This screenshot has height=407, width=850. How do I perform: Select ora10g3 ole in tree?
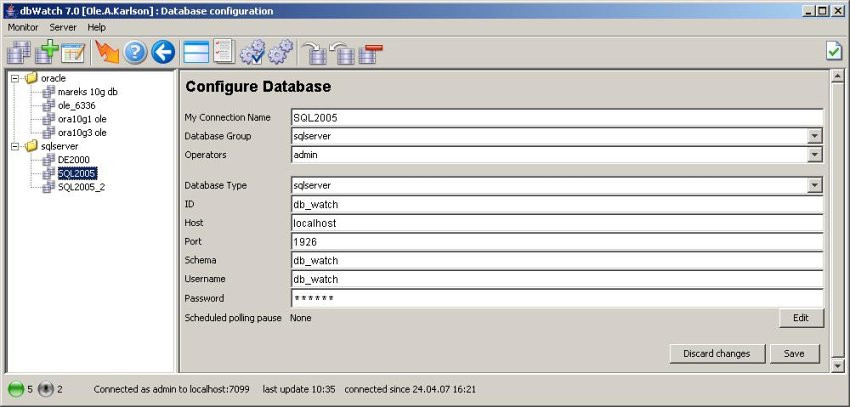[82, 133]
